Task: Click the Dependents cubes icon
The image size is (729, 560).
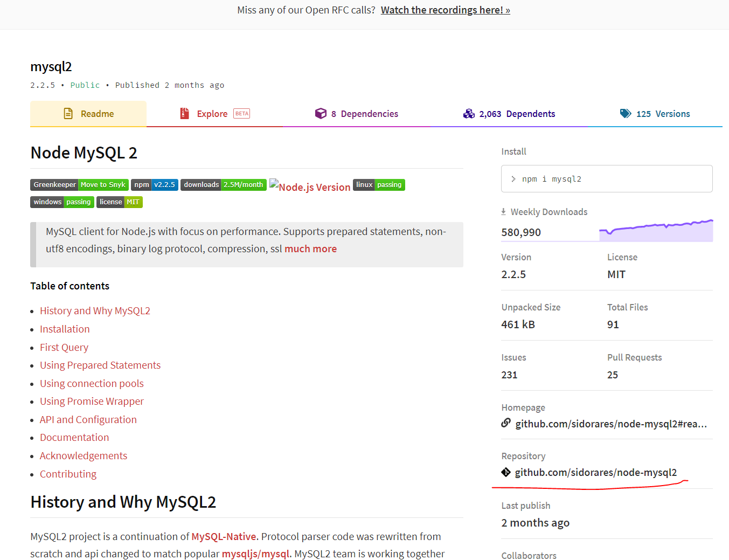Action: point(469,114)
